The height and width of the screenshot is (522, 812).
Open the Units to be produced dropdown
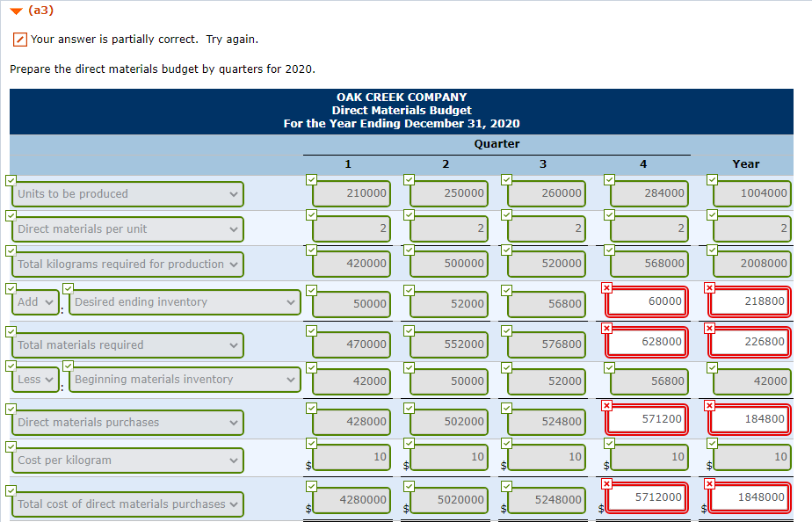click(127, 193)
